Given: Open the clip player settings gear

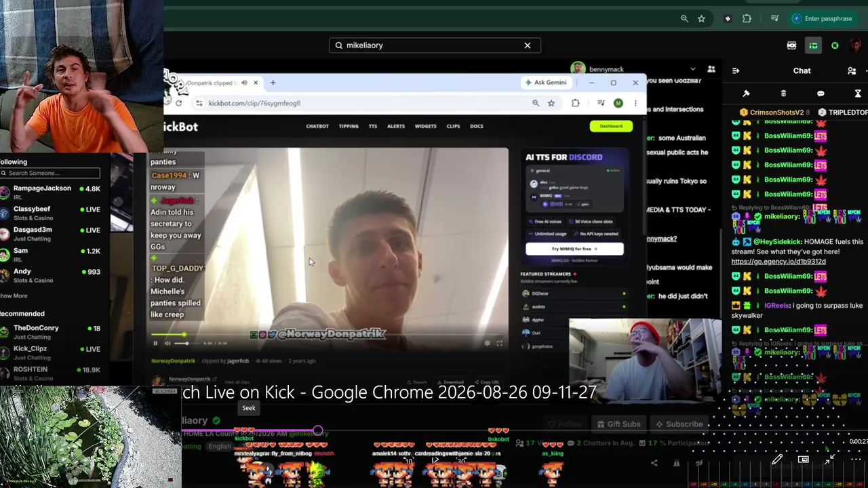Looking at the screenshot, I should [487, 344].
